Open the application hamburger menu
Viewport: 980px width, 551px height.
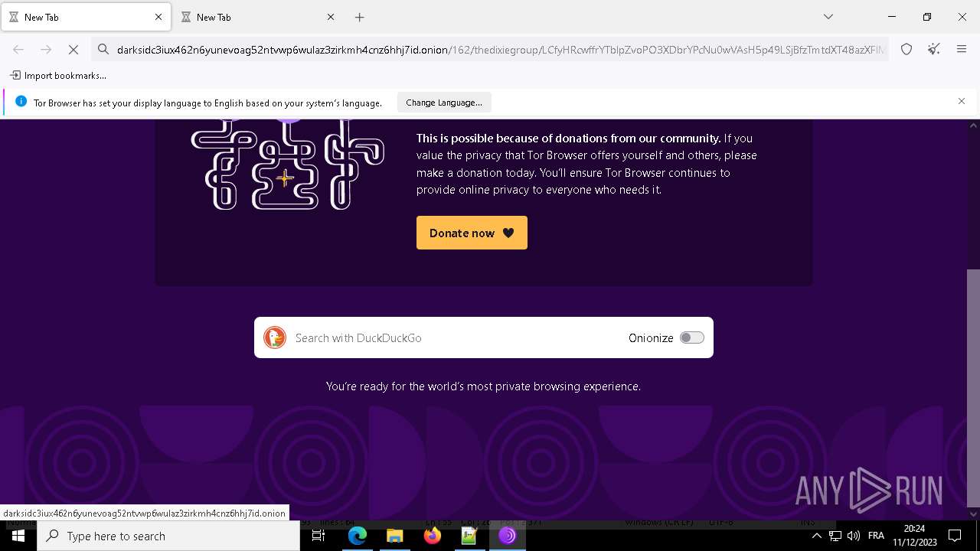click(962, 50)
